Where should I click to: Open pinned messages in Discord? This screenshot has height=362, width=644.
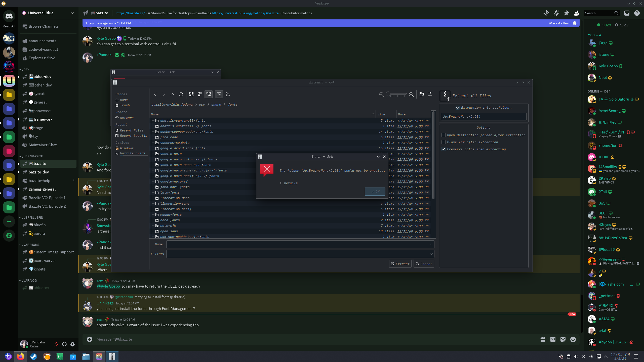coord(567,13)
